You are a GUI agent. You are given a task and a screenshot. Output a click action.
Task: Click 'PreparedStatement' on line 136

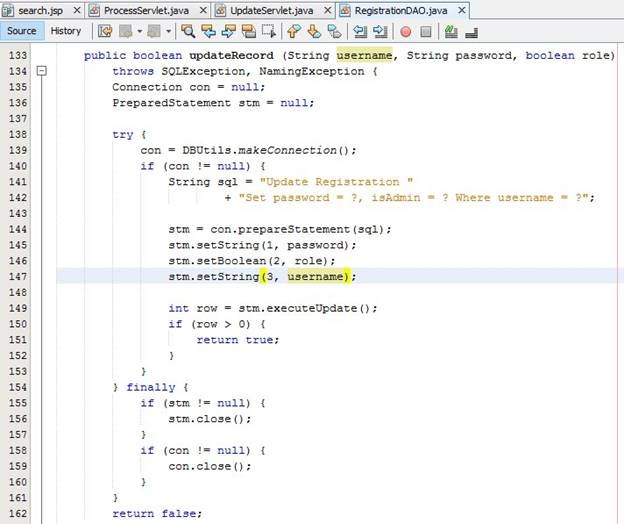click(172, 103)
